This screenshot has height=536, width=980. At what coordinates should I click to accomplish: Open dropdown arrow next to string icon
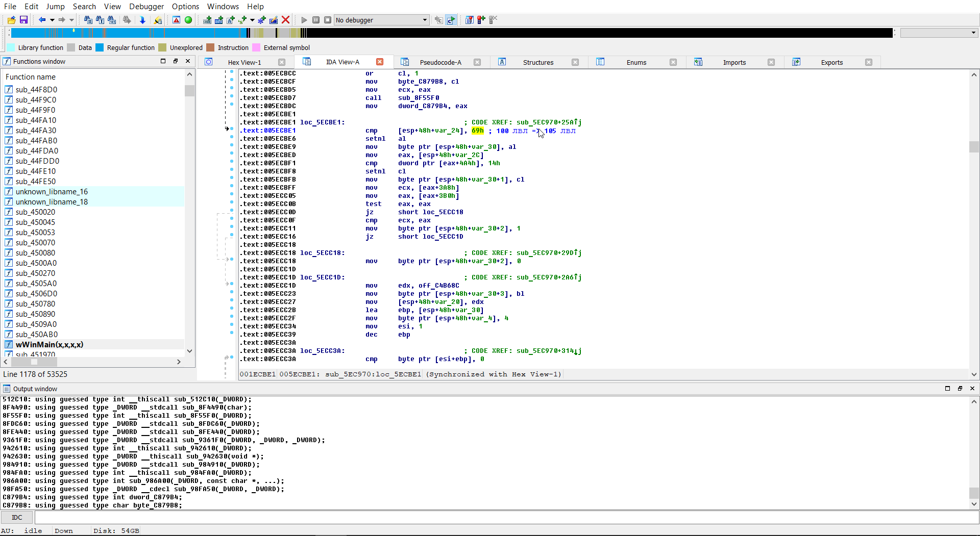point(252,20)
